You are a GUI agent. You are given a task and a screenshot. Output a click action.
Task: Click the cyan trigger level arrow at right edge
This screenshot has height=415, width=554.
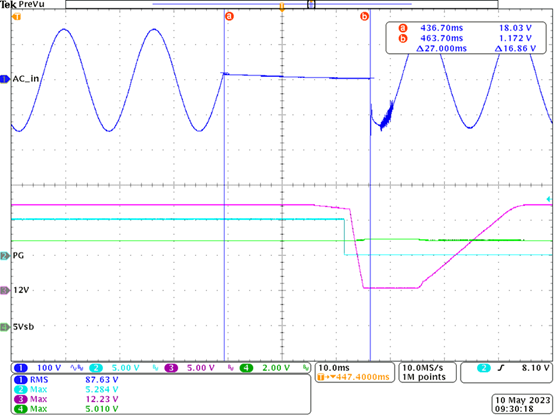(x=549, y=199)
